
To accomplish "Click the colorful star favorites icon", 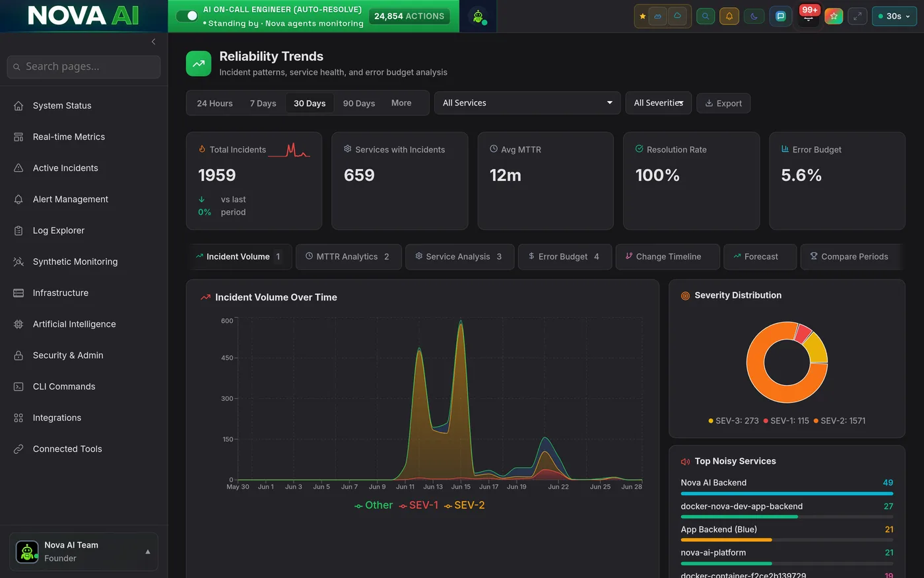I will (834, 17).
